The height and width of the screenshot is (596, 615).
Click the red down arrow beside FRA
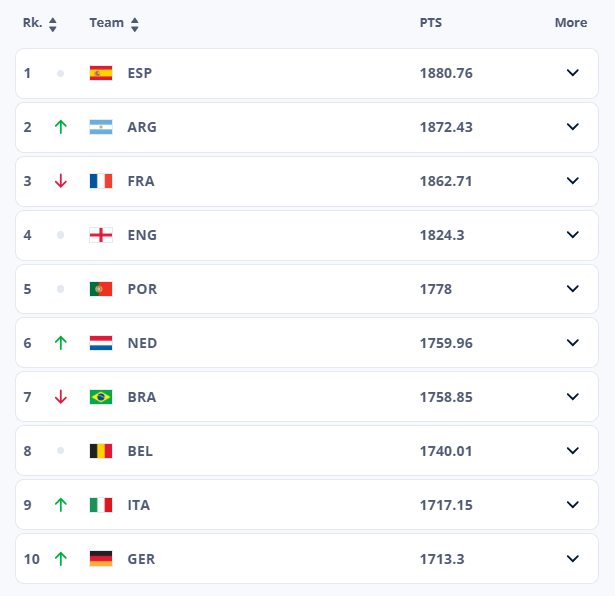[60, 181]
